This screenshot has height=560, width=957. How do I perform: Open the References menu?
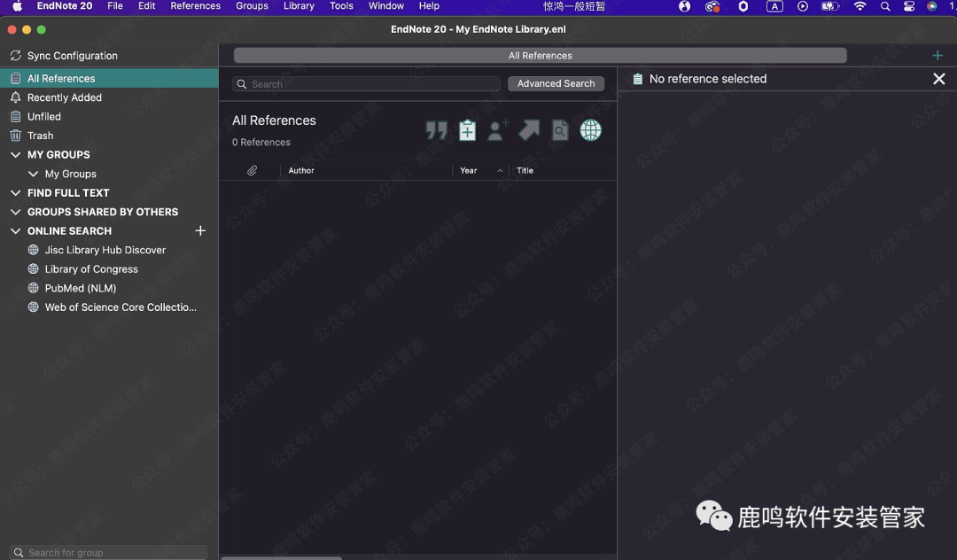click(195, 6)
